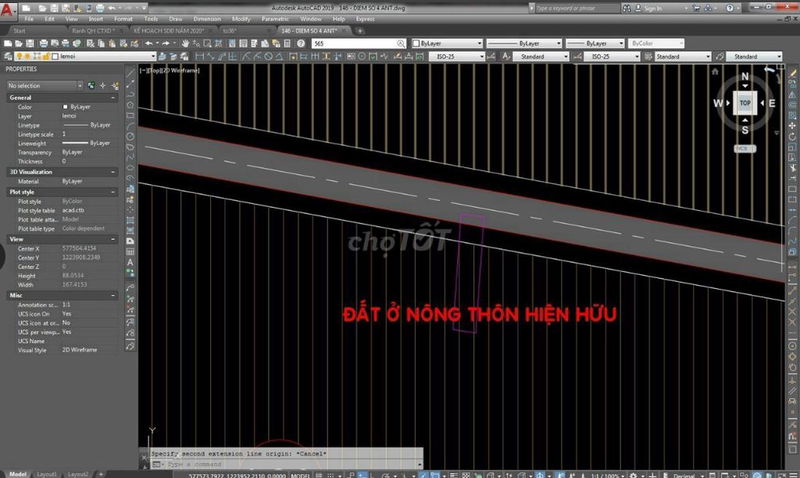Click the AutoCAD application menu logo
Viewport: 800px width, 478px height.
tap(10, 9)
